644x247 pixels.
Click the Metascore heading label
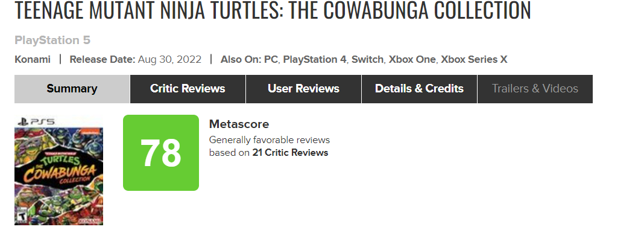coord(239,124)
